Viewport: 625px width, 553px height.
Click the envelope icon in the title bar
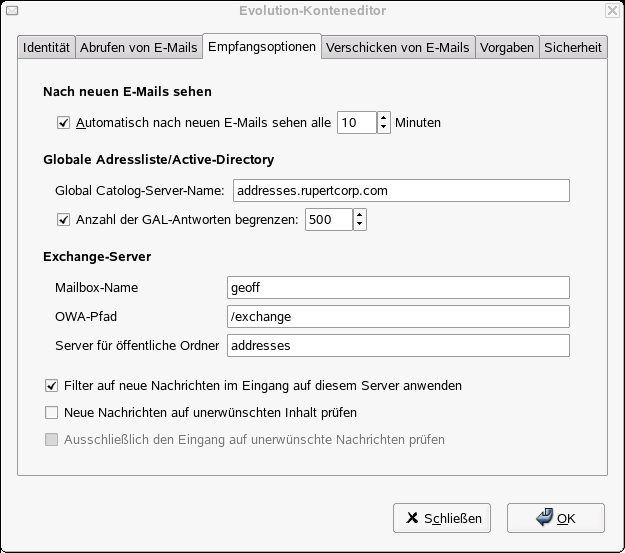(12, 11)
